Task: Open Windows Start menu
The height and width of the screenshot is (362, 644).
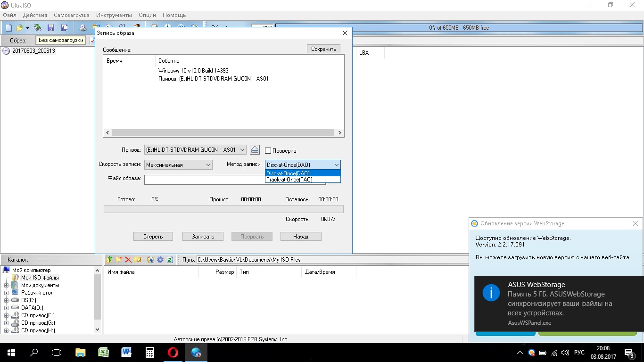Action: [x=11, y=352]
